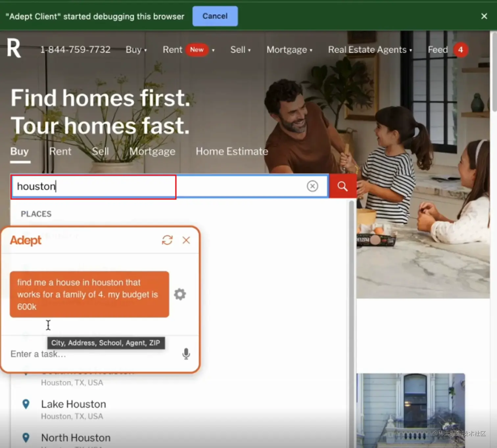Call 1-844-759-7732 phone link

75,50
